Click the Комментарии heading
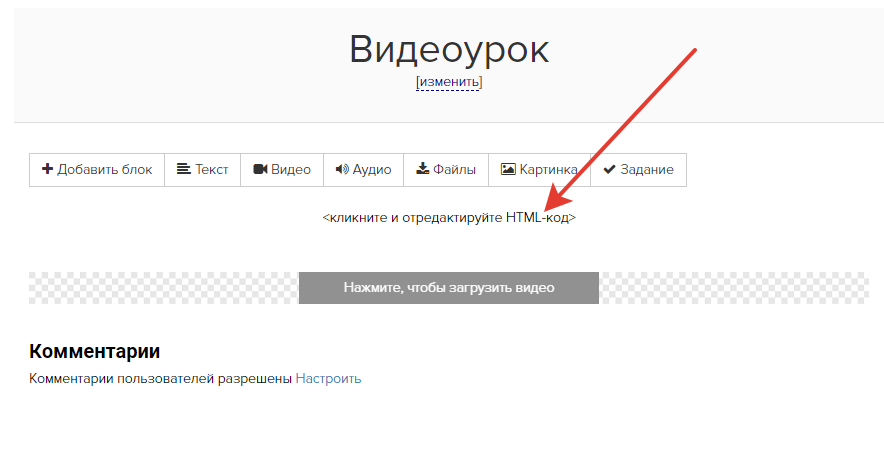The image size is (884, 459). [x=95, y=351]
